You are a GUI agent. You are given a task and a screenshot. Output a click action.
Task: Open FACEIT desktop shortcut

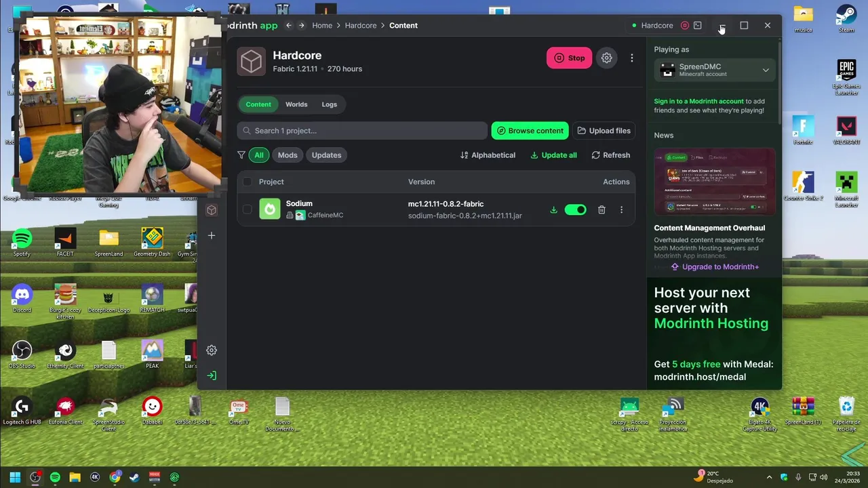(65, 243)
